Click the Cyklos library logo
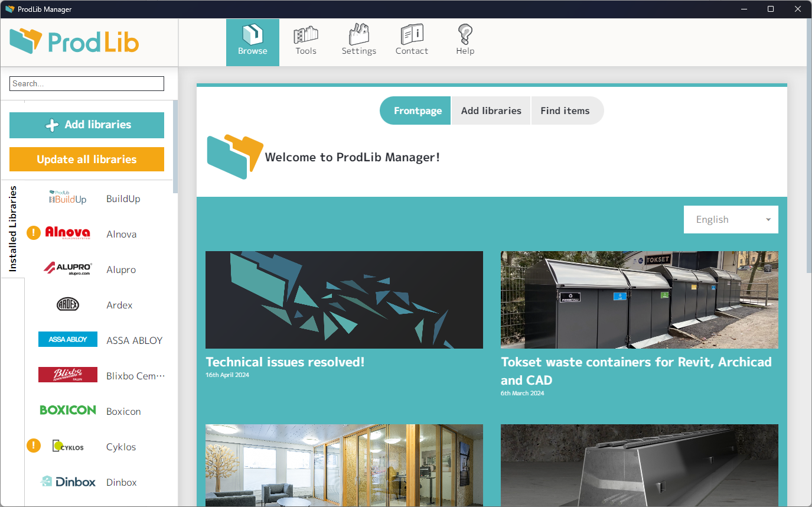The image size is (812, 507). tap(68, 446)
